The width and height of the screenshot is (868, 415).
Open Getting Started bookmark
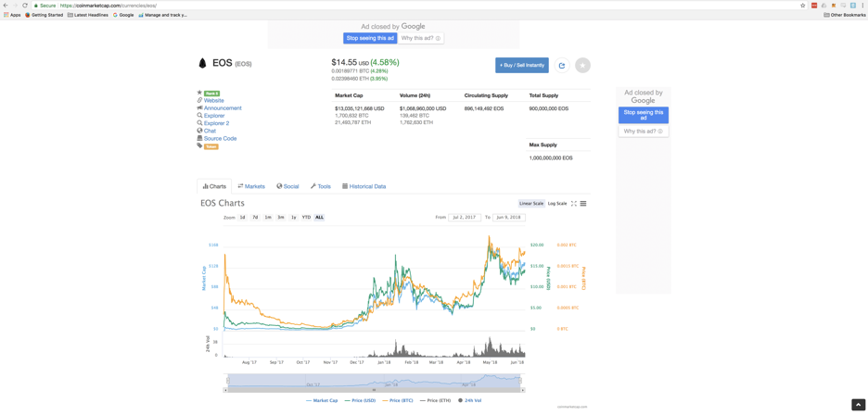(44, 15)
